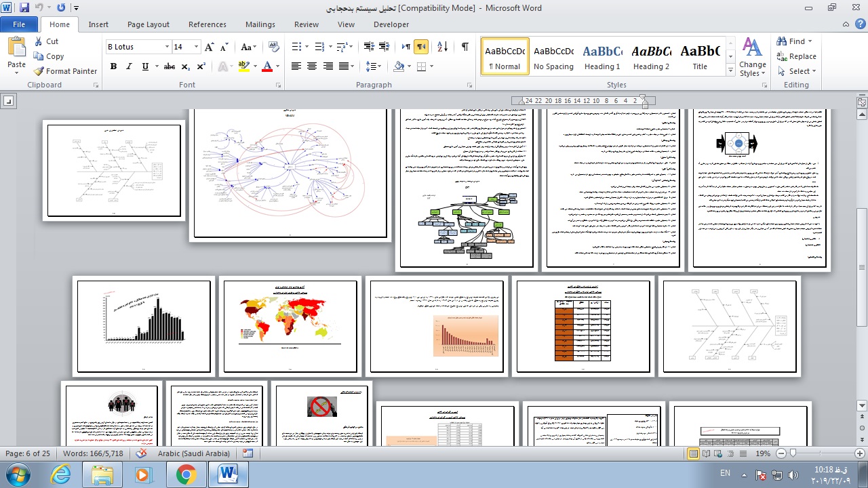Apply the Heading 1 style
868x488 pixels.
pos(602,56)
